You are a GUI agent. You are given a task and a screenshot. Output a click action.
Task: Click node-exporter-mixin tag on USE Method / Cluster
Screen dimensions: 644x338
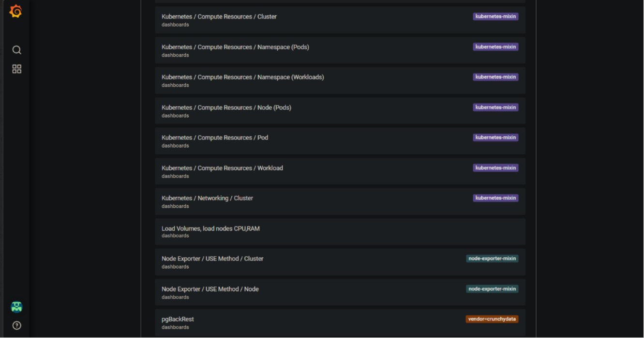[x=492, y=259]
